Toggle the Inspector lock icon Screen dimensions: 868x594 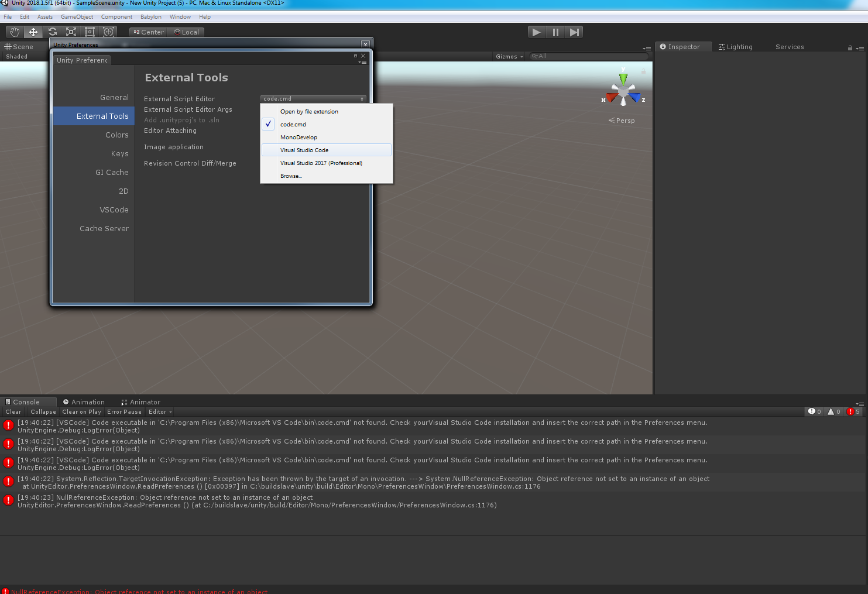point(850,48)
